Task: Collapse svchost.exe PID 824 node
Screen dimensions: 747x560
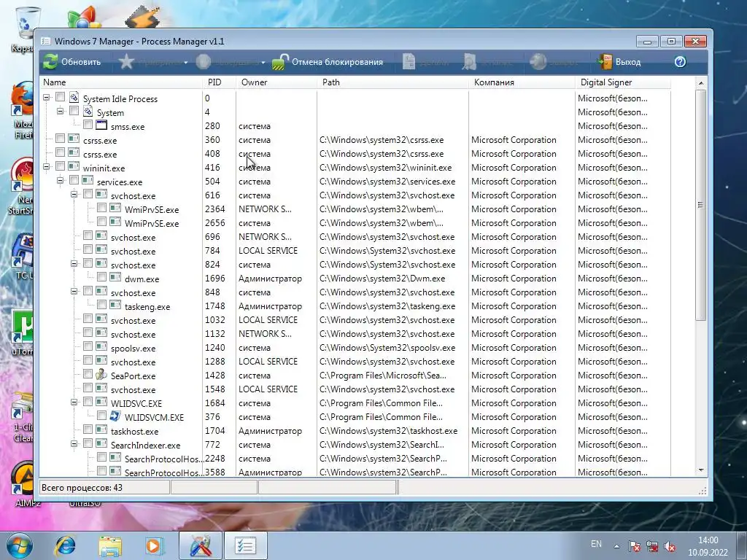Action: 74,263
